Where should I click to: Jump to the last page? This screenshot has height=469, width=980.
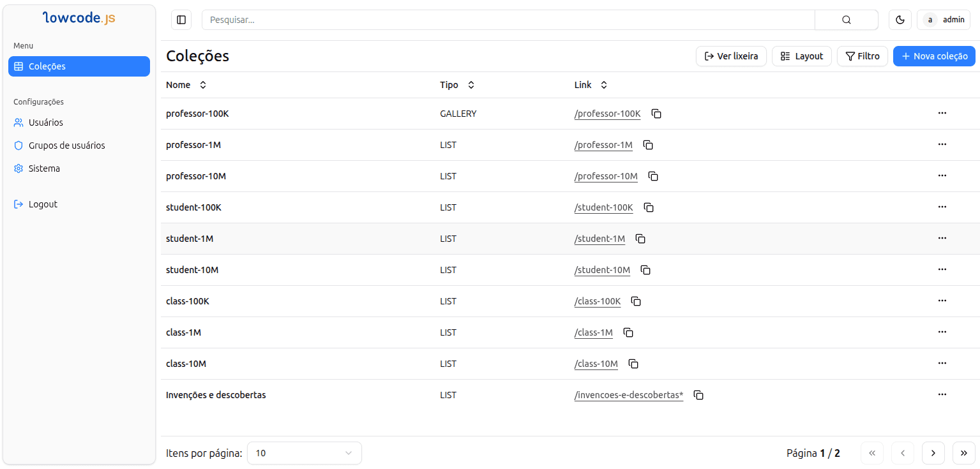coord(963,453)
